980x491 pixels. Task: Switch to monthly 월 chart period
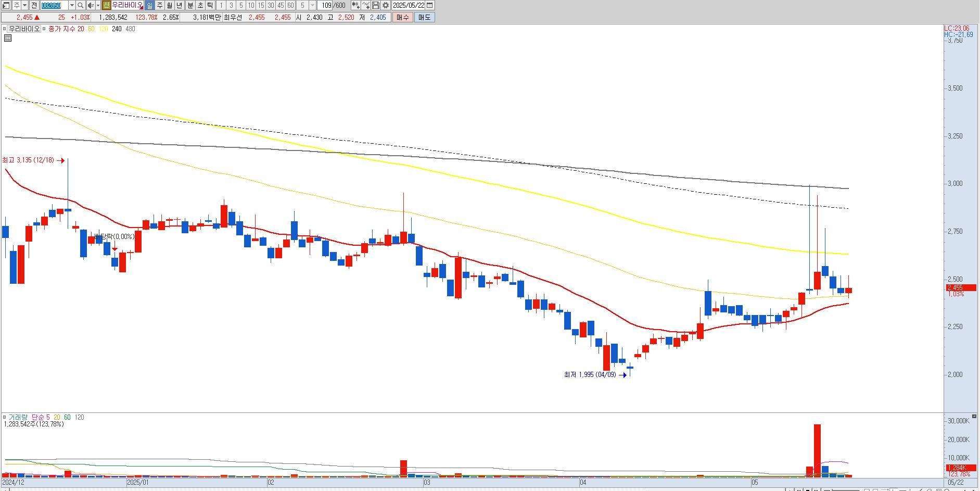point(170,5)
